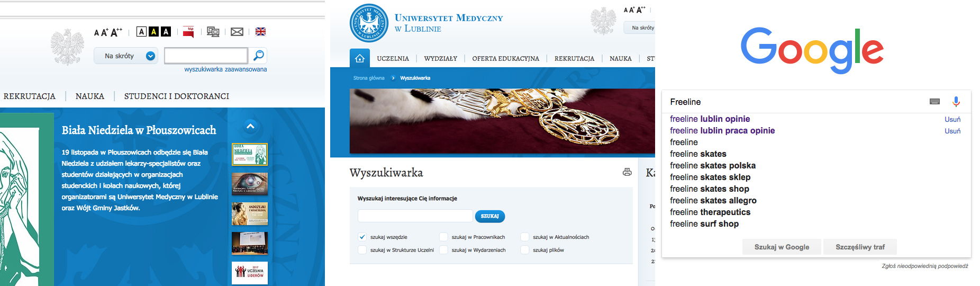Click the SZUKAJ button
Image resolution: width=980 pixels, height=286 pixels.
(490, 216)
